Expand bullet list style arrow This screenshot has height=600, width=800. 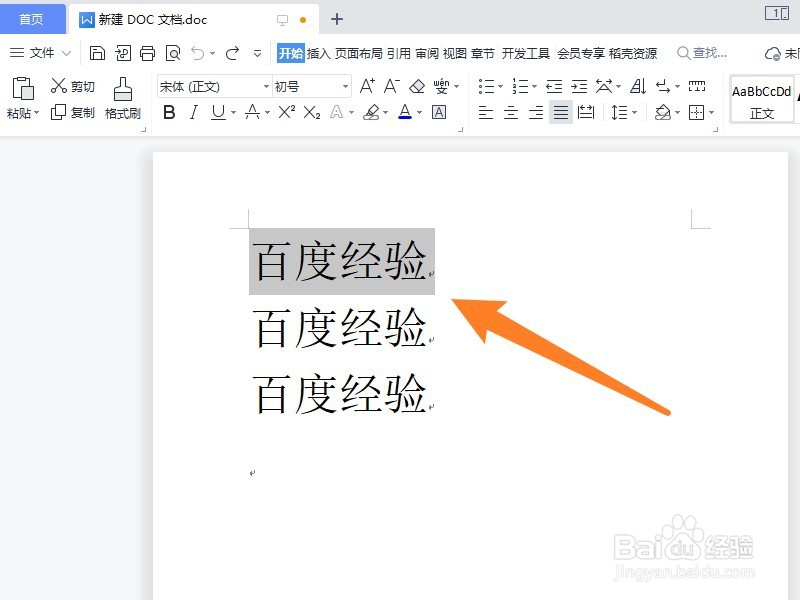[x=501, y=87]
